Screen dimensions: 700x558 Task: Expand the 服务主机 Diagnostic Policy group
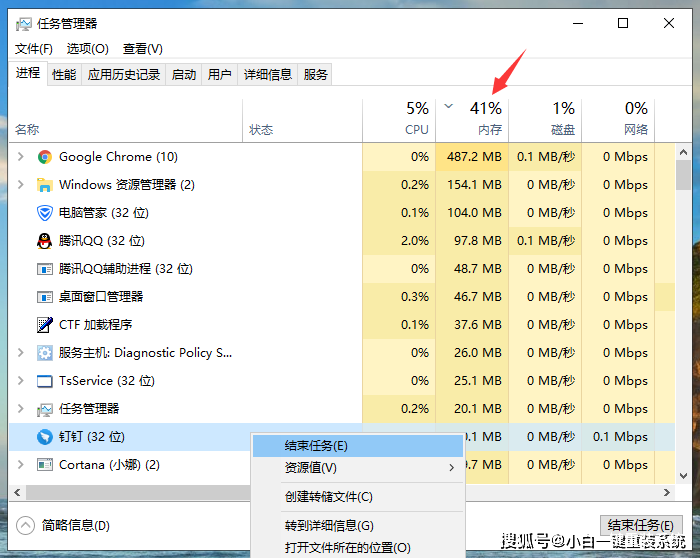21,353
